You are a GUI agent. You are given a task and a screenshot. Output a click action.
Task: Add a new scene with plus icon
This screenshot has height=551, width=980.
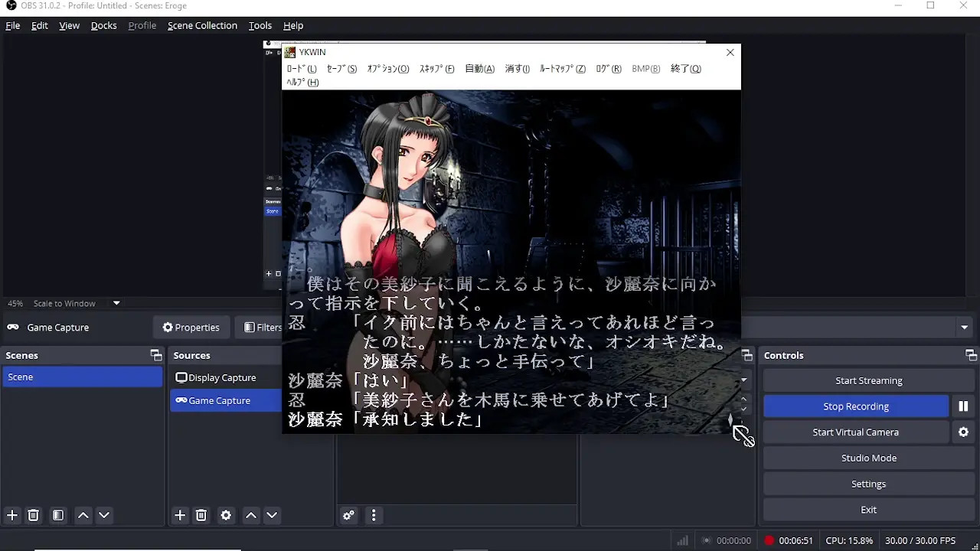12,516
